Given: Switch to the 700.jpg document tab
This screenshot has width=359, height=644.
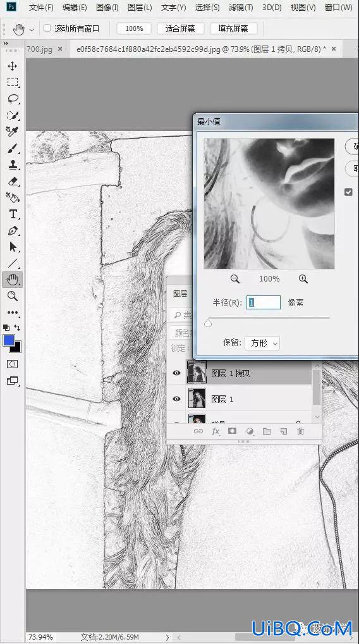Looking at the screenshot, I should coord(39,49).
